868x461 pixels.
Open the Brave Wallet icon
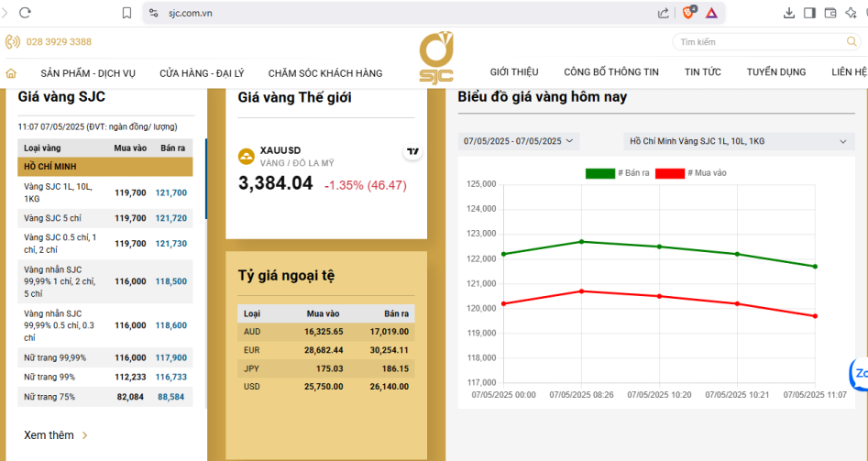tap(830, 13)
